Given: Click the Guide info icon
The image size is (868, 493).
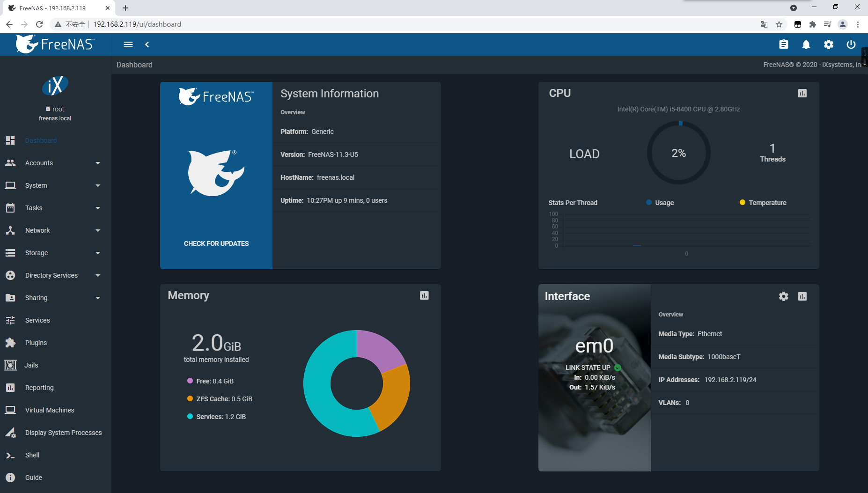Looking at the screenshot, I should pos(10,478).
